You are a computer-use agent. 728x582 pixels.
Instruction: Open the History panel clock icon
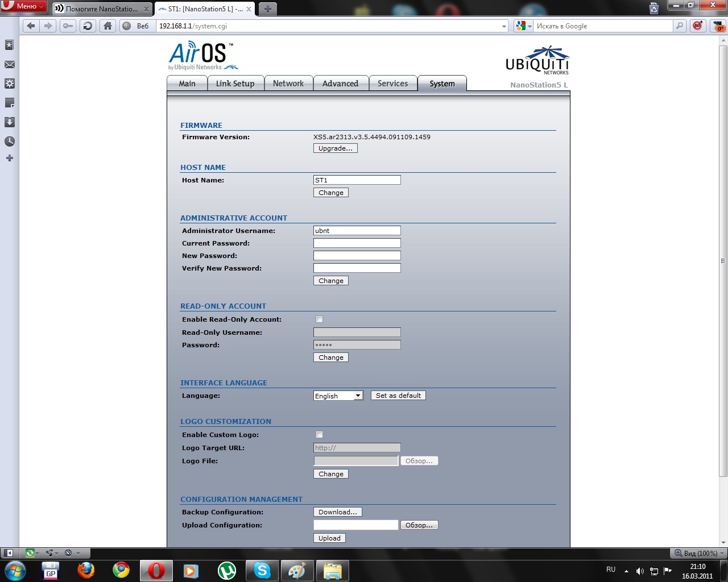(x=9, y=142)
